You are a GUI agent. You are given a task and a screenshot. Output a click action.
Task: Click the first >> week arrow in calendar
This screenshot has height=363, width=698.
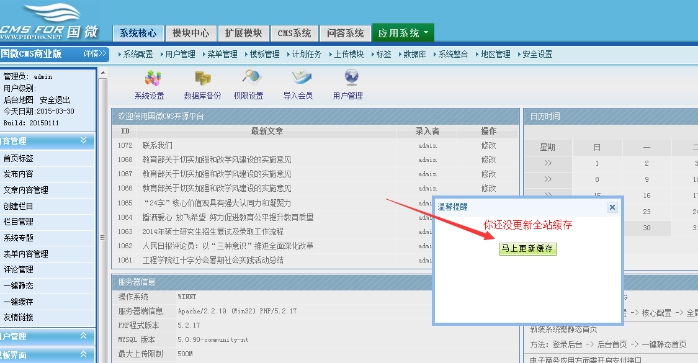[x=548, y=163]
